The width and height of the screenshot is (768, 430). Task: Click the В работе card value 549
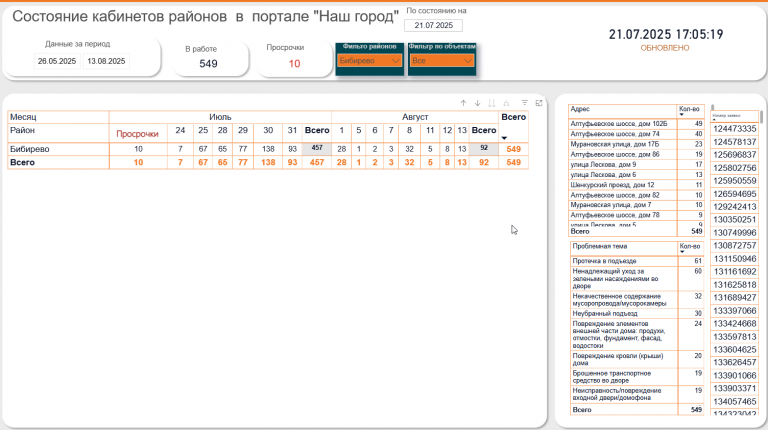[208, 64]
